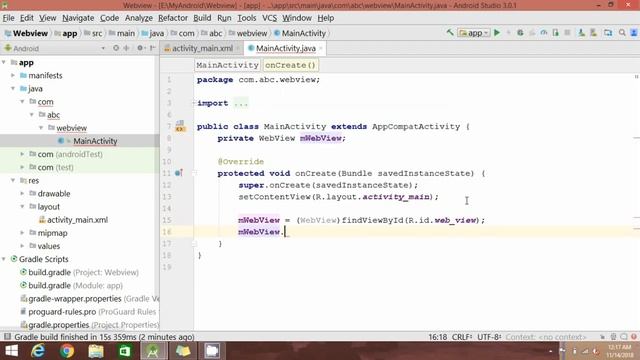The width and height of the screenshot is (640, 360).
Task: Expand the manifests folder
Action: point(13,76)
